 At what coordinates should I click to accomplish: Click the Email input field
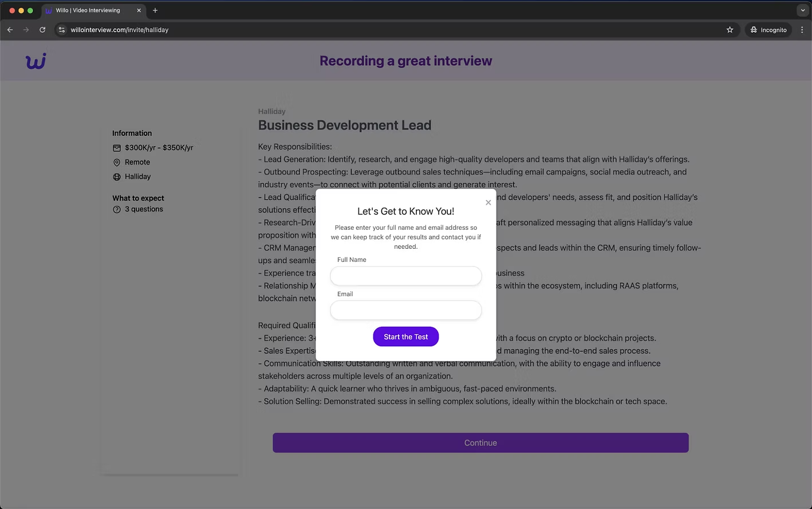click(x=405, y=310)
